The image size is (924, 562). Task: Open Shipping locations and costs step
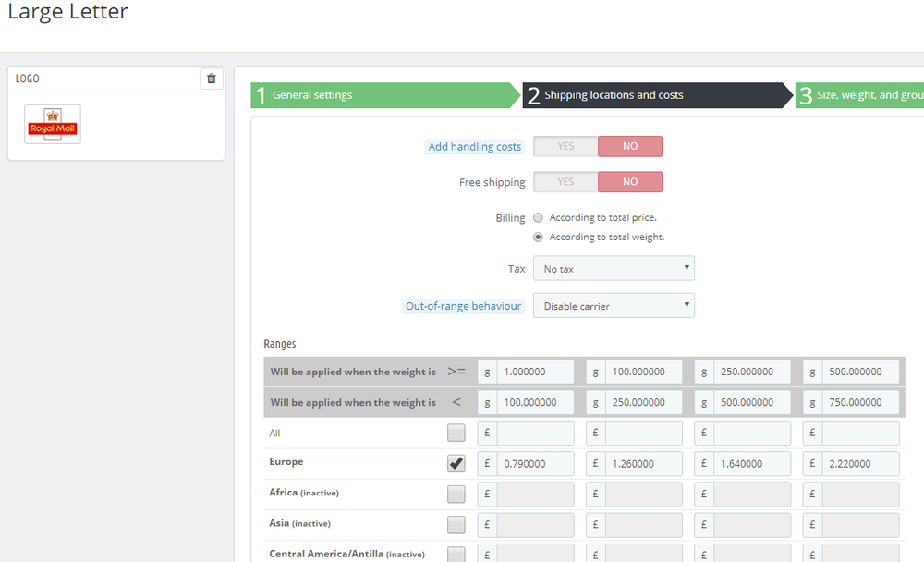[658, 95]
